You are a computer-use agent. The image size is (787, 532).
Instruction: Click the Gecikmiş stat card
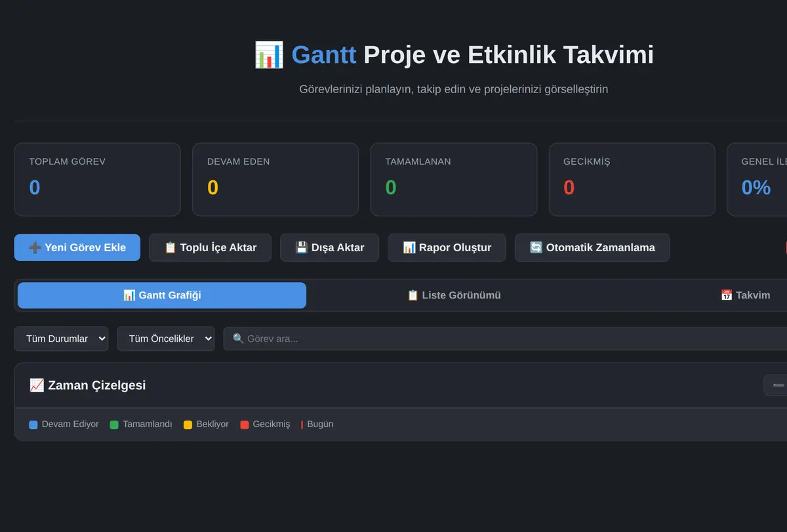(x=632, y=180)
